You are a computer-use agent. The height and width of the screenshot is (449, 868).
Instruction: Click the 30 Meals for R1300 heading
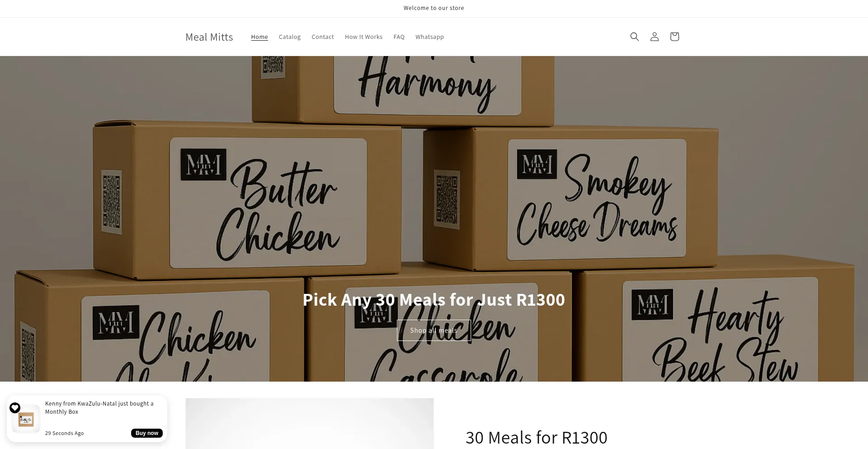click(x=536, y=437)
